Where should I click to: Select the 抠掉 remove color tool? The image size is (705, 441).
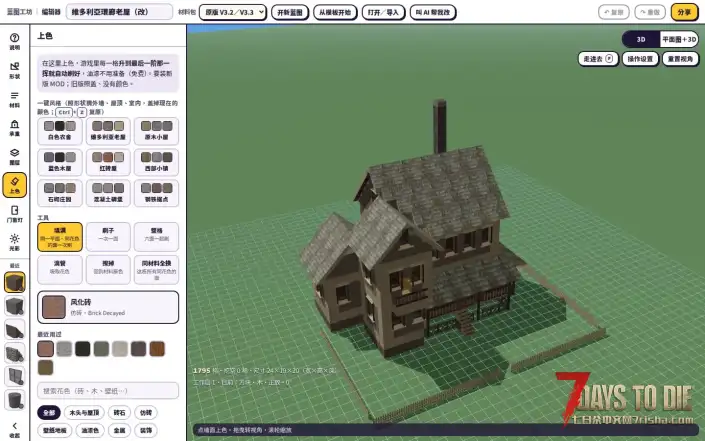click(108, 270)
